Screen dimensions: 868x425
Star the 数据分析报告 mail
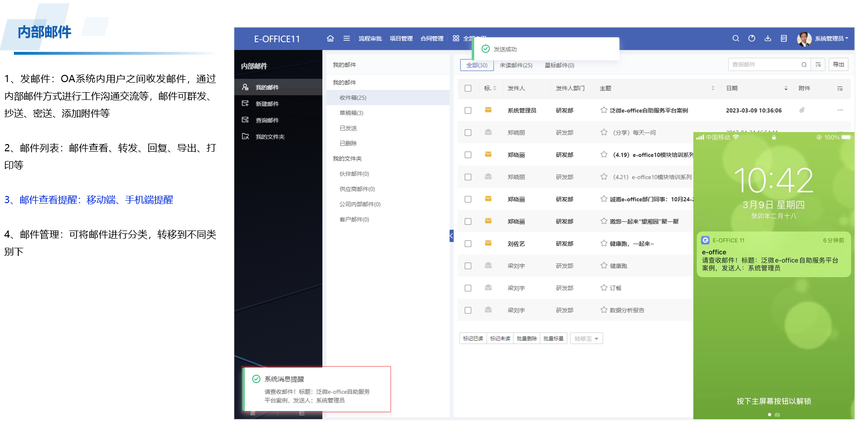pos(604,310)
